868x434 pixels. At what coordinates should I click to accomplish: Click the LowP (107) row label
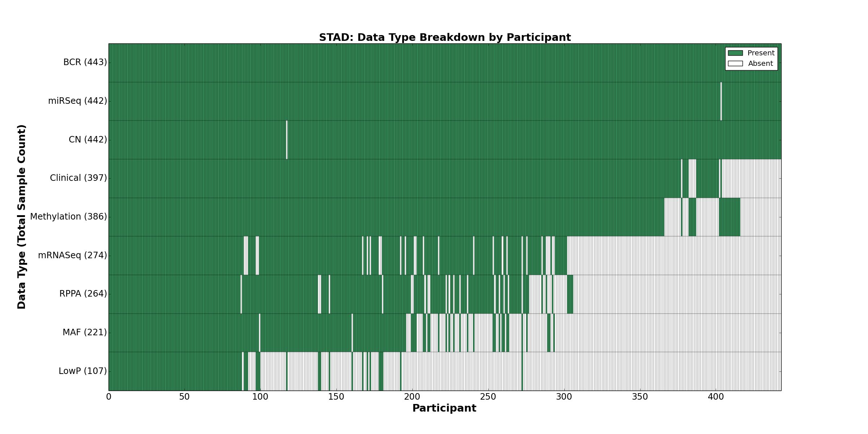pyautogui.click(x=83, y=371)
